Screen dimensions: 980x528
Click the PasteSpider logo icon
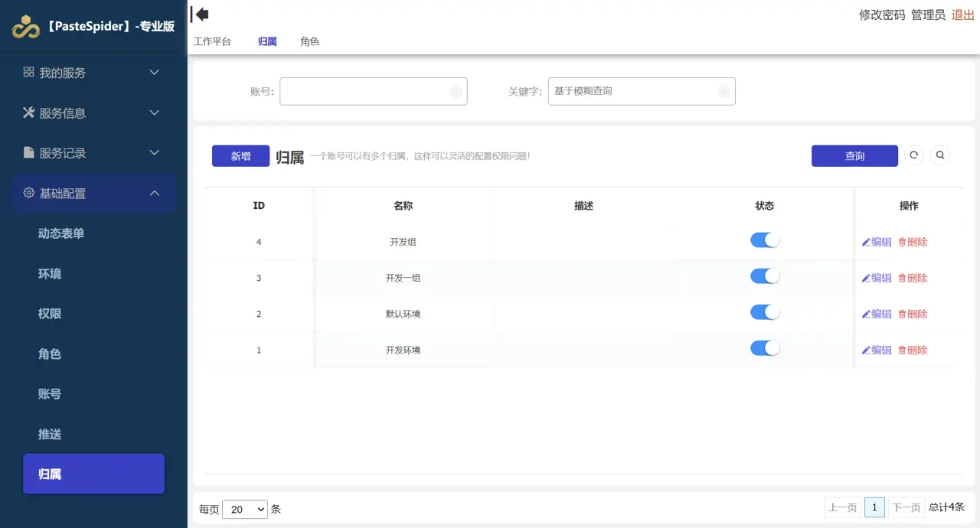coord(26,27)
